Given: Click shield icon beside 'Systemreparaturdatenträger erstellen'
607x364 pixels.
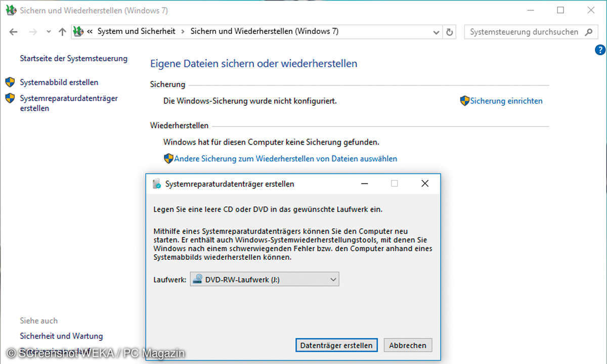Looking at the screenshot, I should click(x=10, y=98).
